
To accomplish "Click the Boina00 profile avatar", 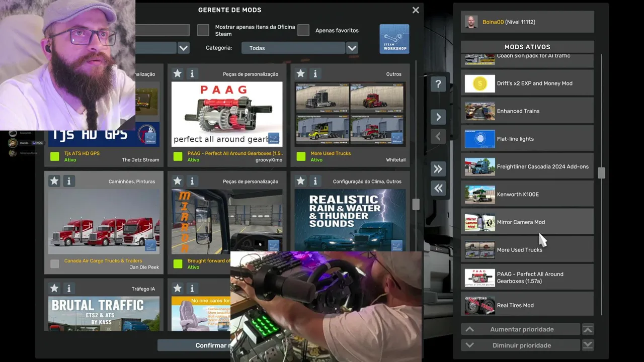I will [471, 22].
